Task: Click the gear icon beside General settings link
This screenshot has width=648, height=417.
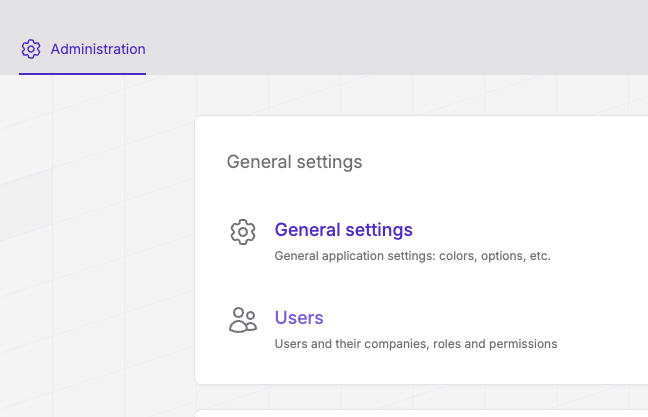Action: pos(243,232)
